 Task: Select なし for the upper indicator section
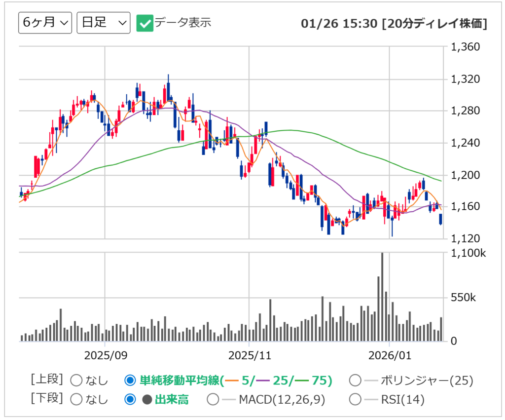coord(76,381)
